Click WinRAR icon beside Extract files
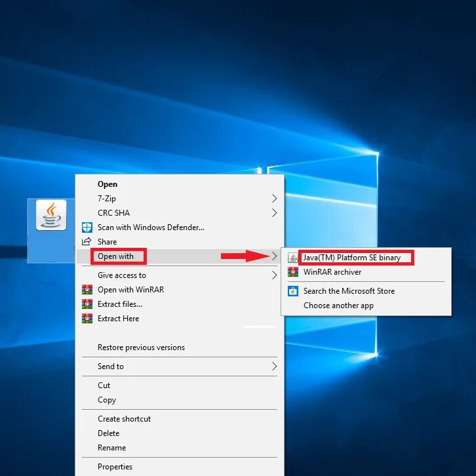The height and width of the screenshot is (476, 476). pos(87,304)
